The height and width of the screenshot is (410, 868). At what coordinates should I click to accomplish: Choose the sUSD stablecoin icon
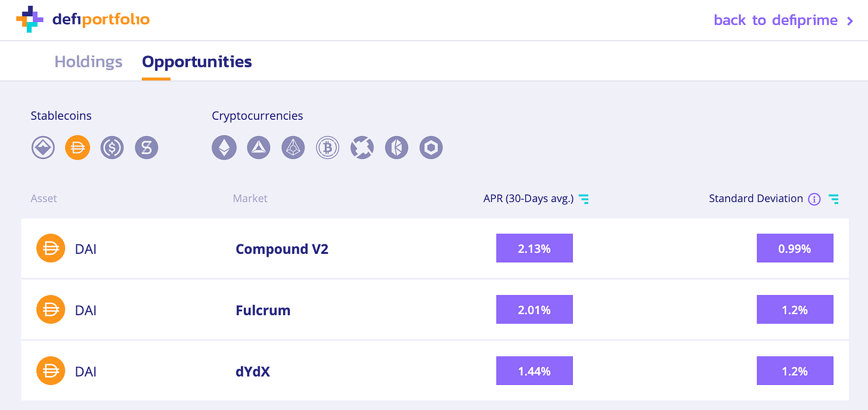(147, 147)
